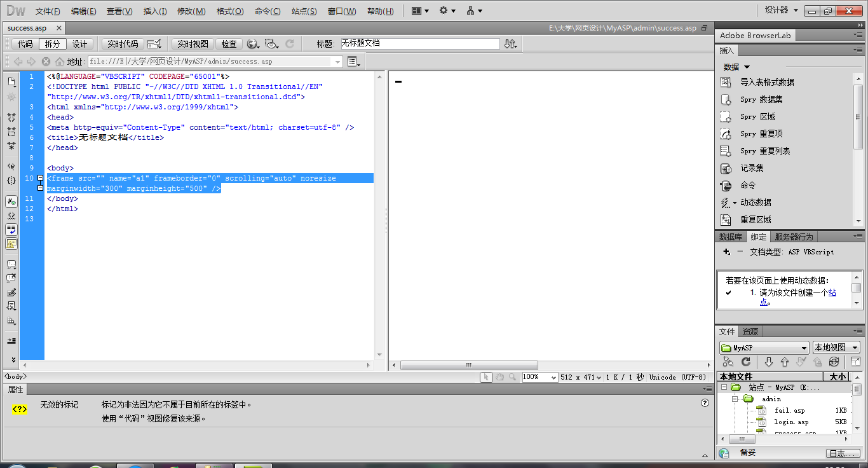Screen dimensions: 868x468
Task: Open 命令(C) menu
Action: point(268,11)
